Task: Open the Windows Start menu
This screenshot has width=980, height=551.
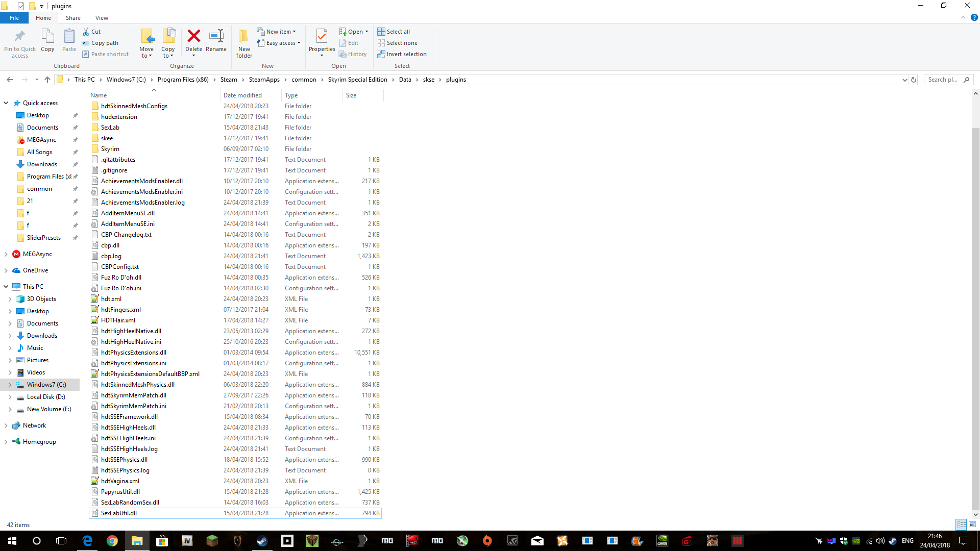Action: click(12, 541)
